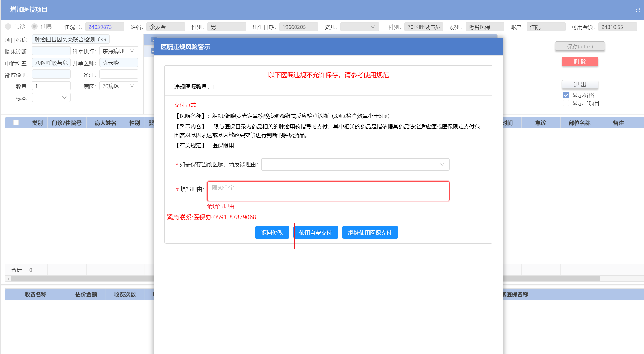Select the 住院 radio button

coord(34,26)
